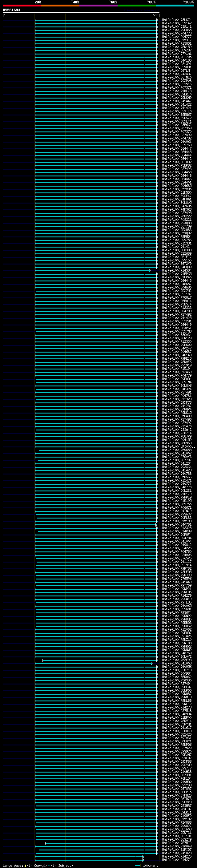Screen dimensions: 197x868
Task: Select label UniRef100_Q41447
Action: coord(176,101)
